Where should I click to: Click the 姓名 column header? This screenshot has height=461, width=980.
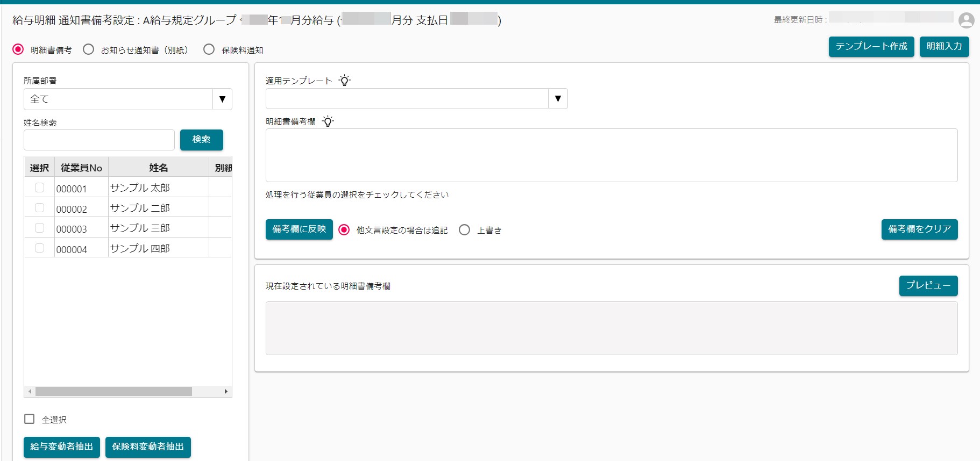[x=159, y=168]
